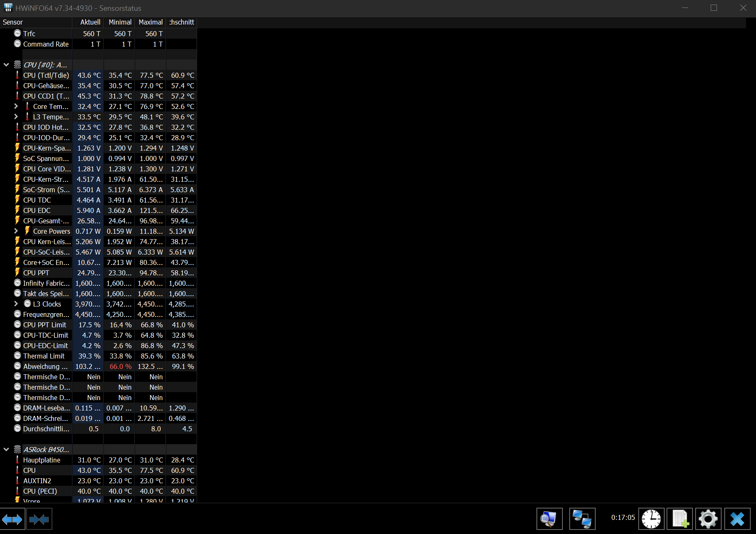Select the CPU Core VID row label
Viewport: 756px width, 534px height.
click(47, 169)
